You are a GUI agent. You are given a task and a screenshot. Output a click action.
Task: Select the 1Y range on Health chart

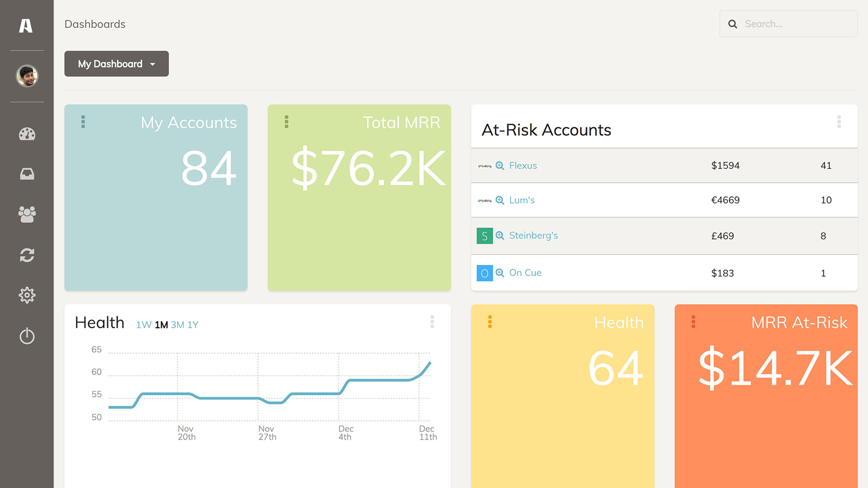(193, 325)
